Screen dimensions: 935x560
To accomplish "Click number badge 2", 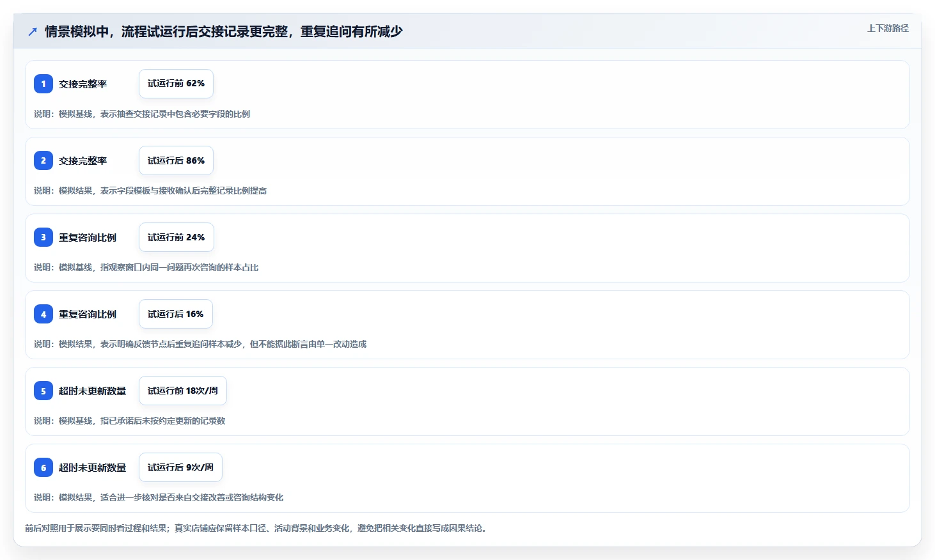I will click(x=43, y=160).
